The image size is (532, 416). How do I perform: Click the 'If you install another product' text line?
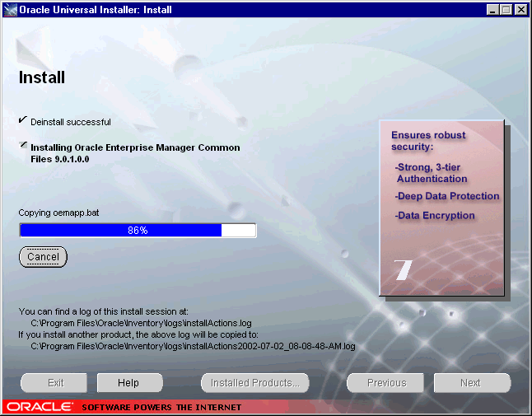pos(138,334)
